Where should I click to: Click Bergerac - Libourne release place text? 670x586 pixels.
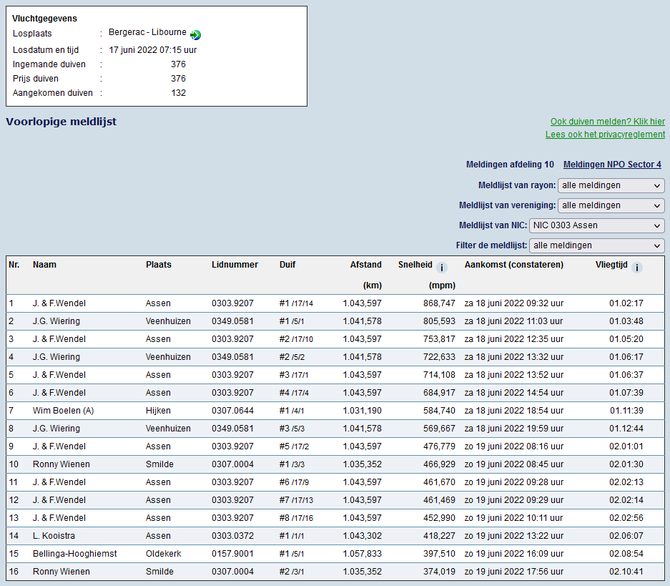tap(147, 32)
